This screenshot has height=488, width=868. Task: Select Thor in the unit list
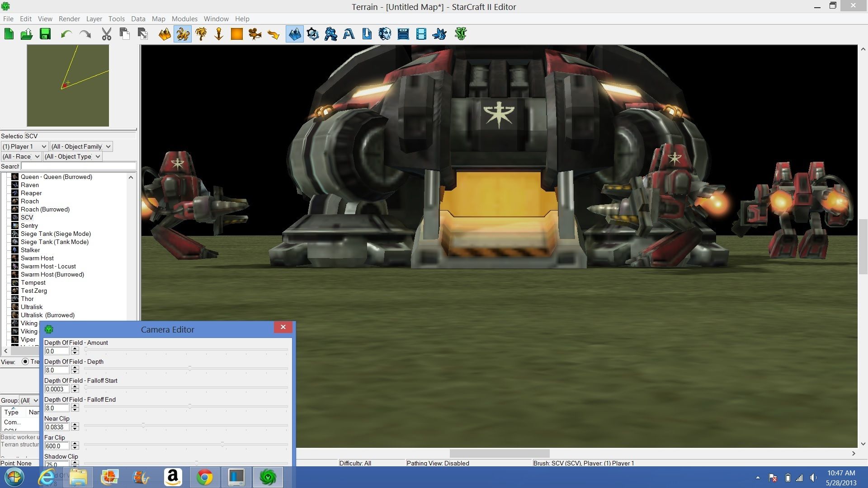(x=27, y=299)
